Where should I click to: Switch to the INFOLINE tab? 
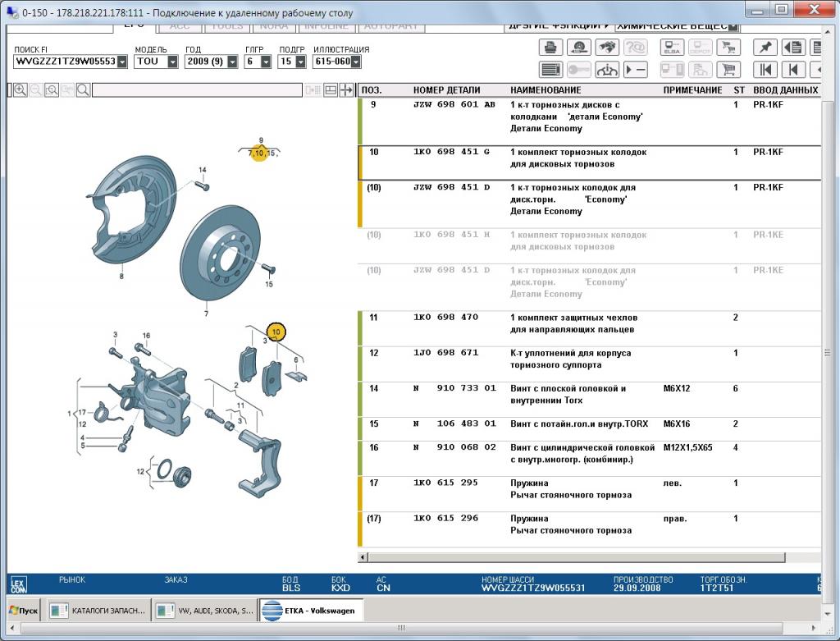(326, 26)
